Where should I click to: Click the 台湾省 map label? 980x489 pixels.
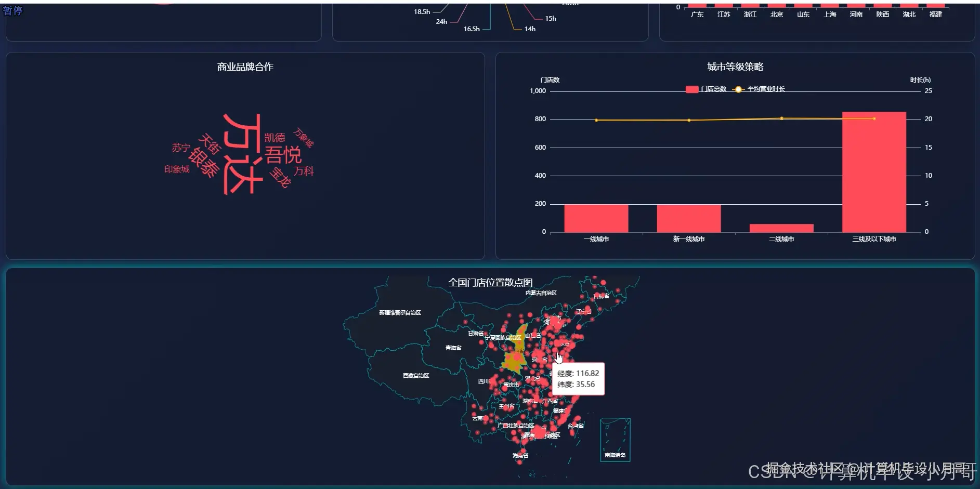point(576,426)
